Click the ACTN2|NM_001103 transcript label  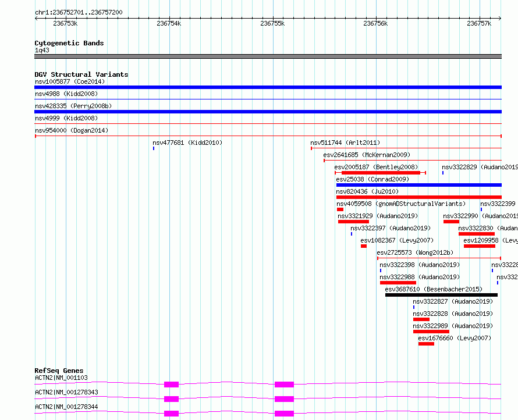61,378
